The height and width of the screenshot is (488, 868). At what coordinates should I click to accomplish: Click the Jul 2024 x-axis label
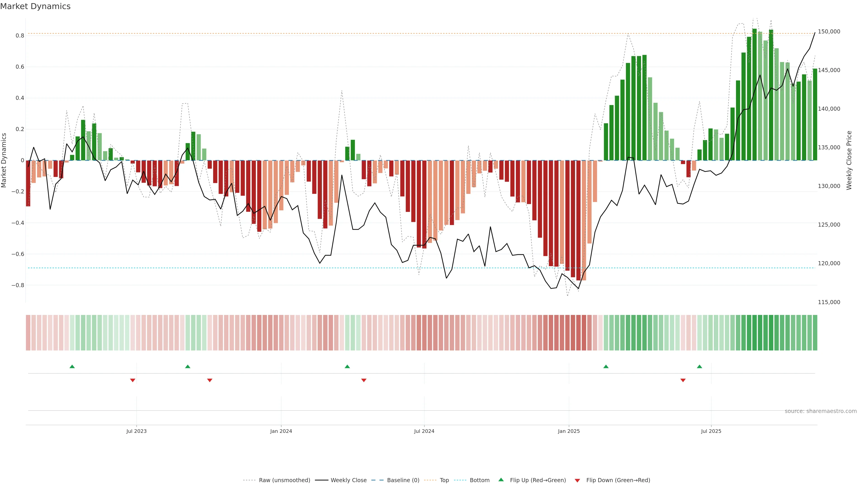424,431
